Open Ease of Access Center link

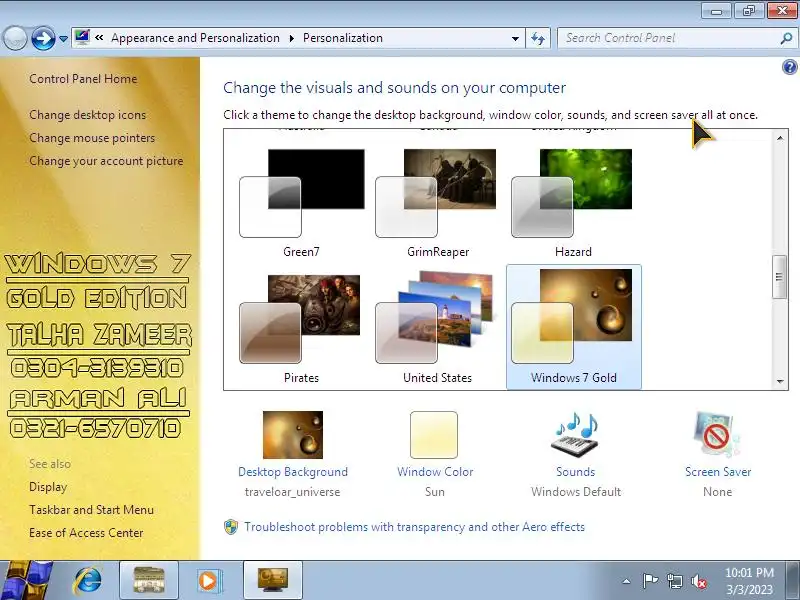86,533
